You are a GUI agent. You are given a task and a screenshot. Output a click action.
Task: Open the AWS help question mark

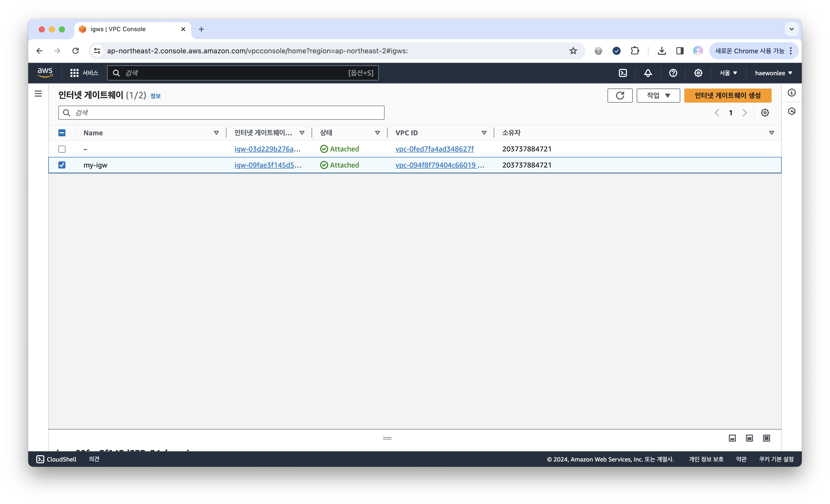pyautogui.click(x=673, y=73)
